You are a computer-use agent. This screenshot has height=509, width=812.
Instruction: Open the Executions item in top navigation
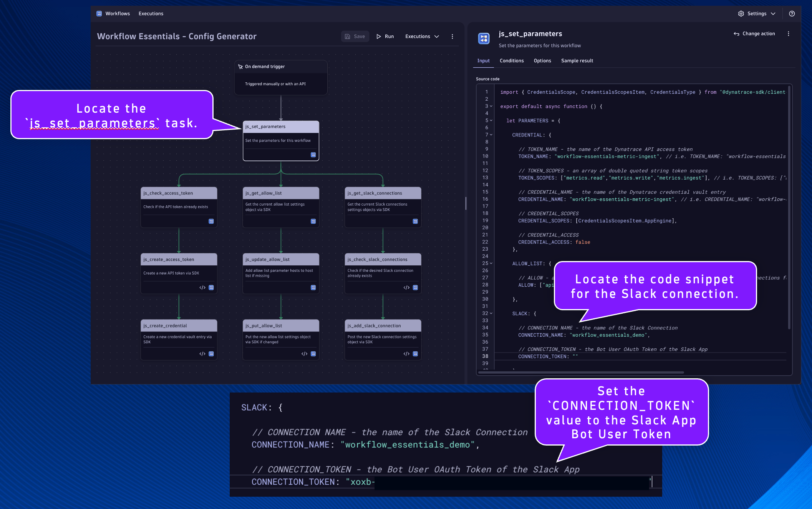coord(151,13)
